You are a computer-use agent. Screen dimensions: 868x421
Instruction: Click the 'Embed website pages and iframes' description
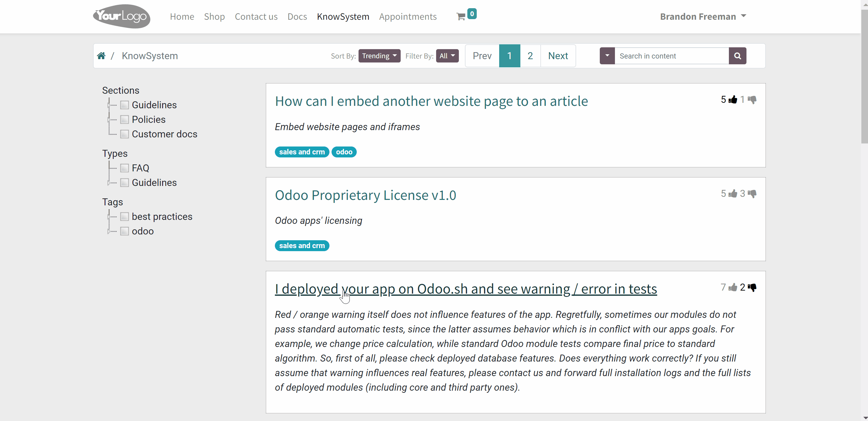[347, 127]
